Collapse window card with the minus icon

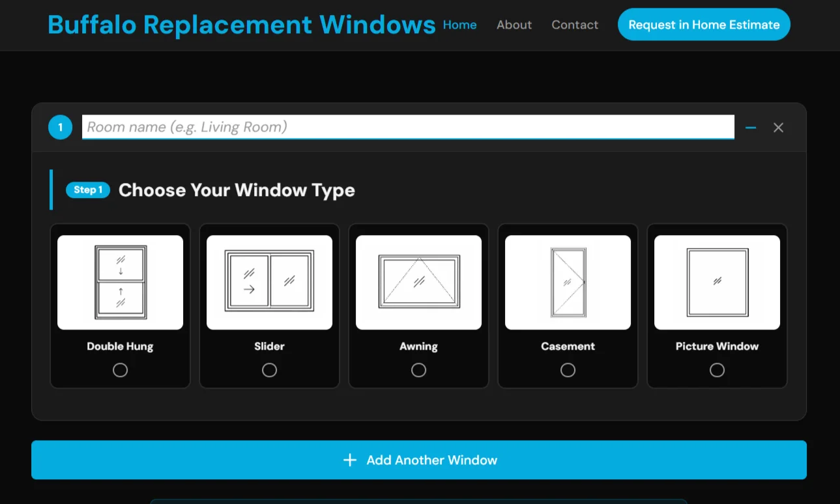751,128
